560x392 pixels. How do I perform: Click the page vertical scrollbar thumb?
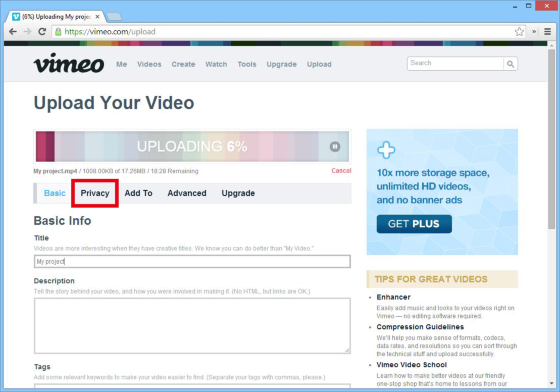[x=551, y=139]
